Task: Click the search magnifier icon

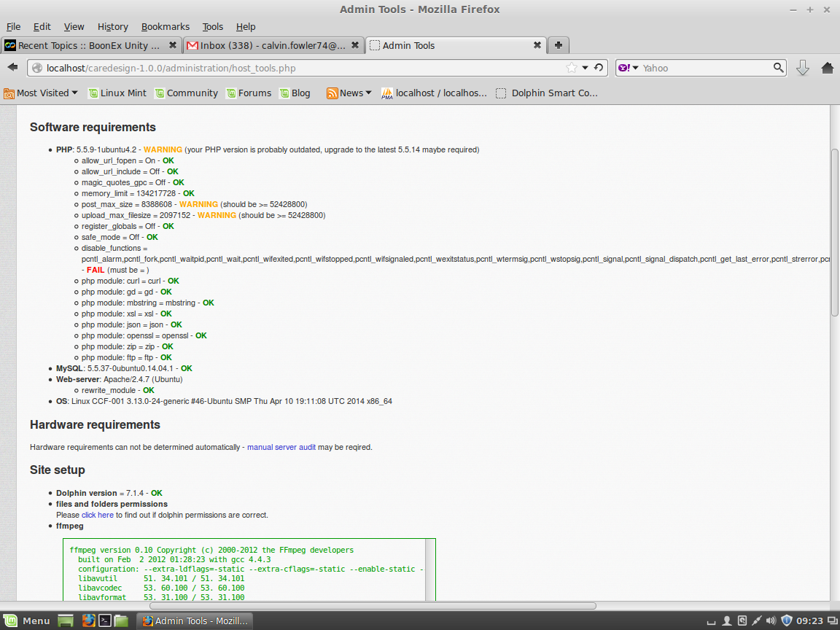Action: tap(779, 68)
